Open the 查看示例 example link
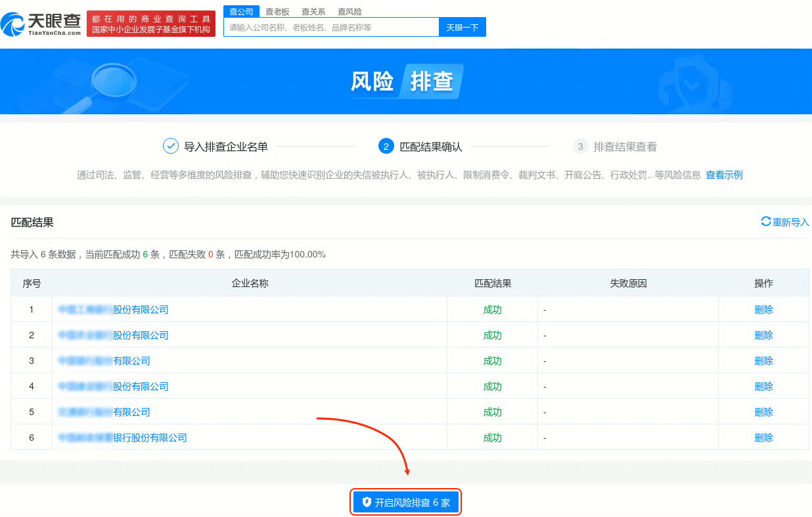This screenshot has height=517, width=812. click(725, 175)
